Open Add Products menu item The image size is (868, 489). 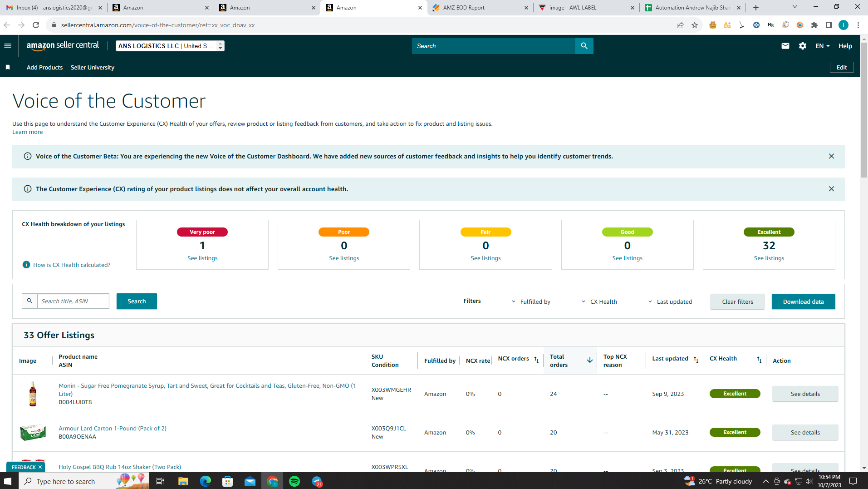coord(44,67)
